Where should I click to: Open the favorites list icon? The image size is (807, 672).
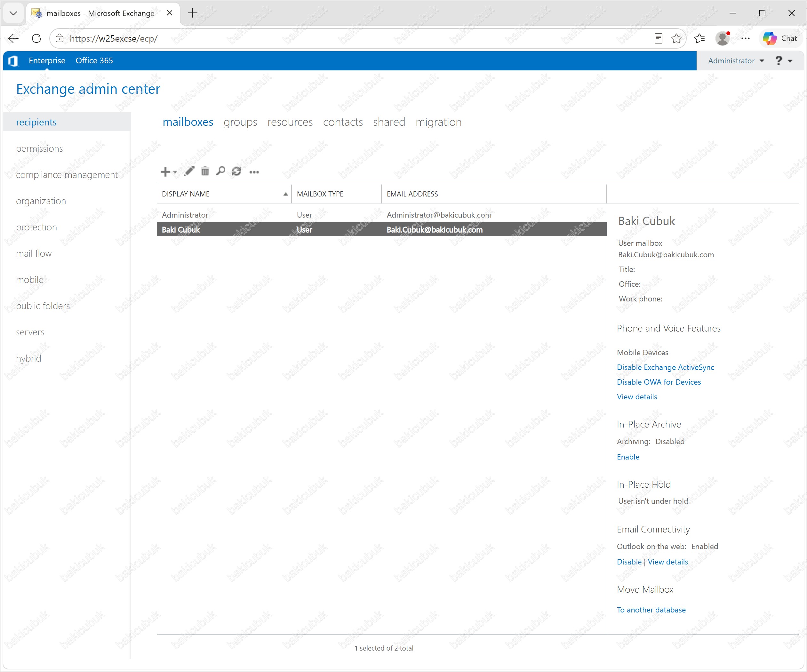pos(700,38)
